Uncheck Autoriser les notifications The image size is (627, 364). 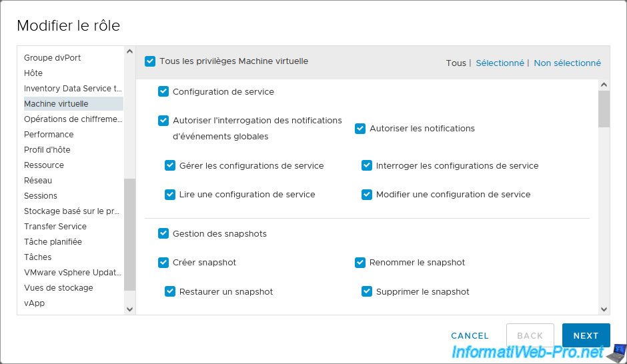click(360, 129)
